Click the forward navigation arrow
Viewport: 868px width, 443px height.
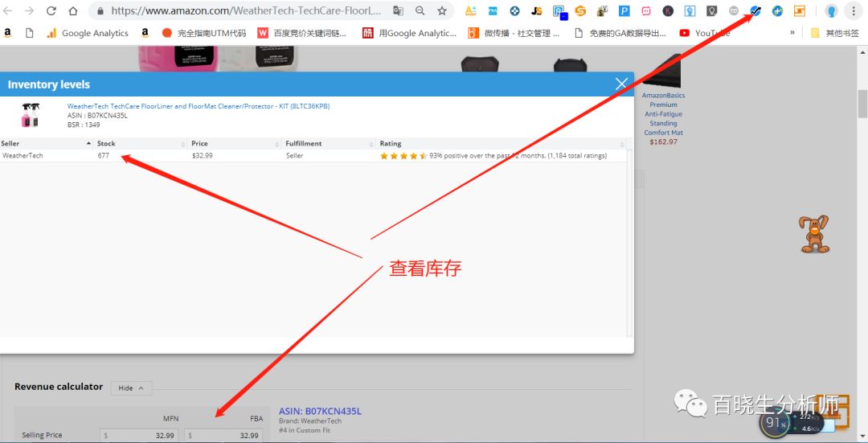click(x=29, y=10)
